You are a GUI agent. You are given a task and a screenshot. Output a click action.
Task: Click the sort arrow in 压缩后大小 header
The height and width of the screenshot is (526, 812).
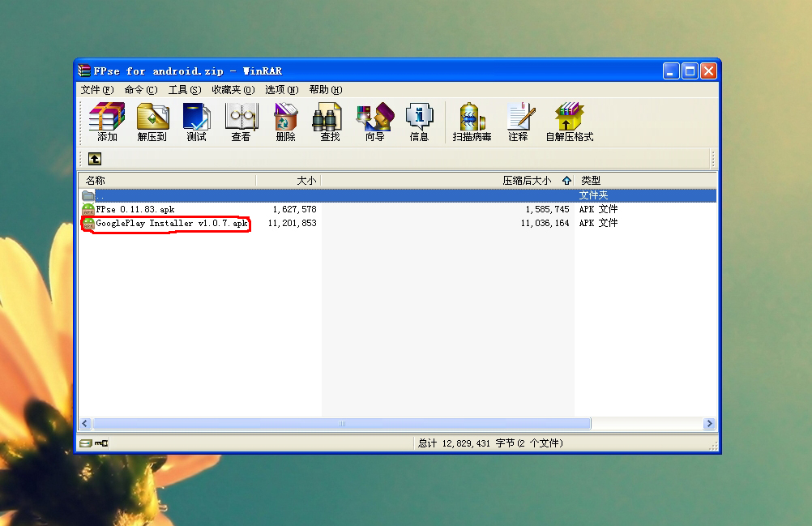566,180
